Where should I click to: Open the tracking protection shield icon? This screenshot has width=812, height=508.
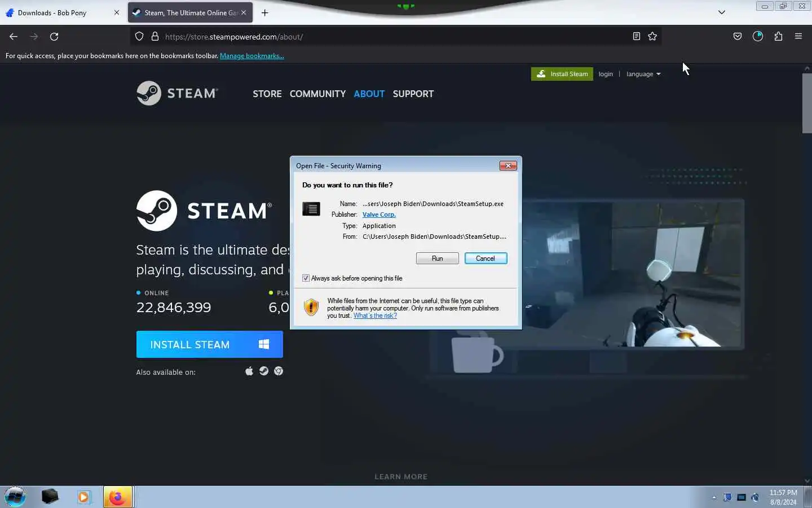139,37
